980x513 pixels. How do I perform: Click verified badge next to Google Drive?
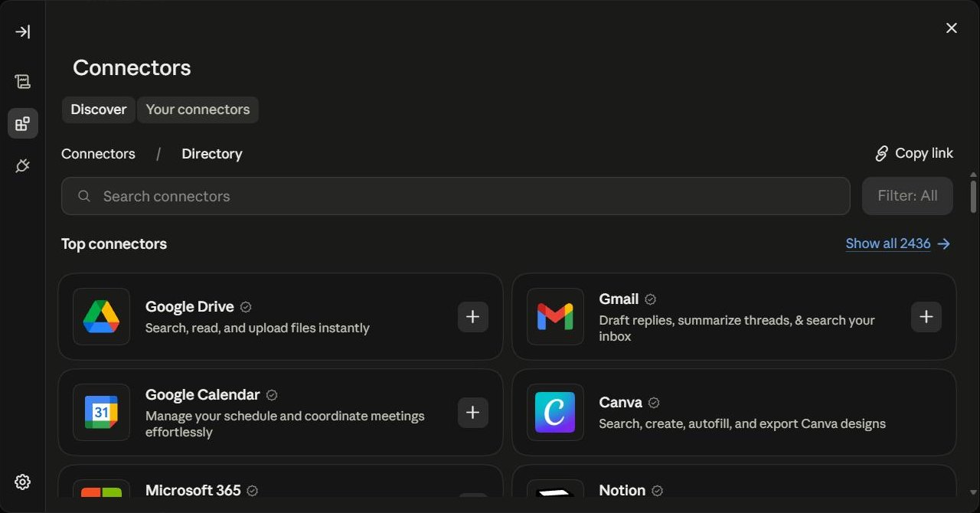point(246,306)
